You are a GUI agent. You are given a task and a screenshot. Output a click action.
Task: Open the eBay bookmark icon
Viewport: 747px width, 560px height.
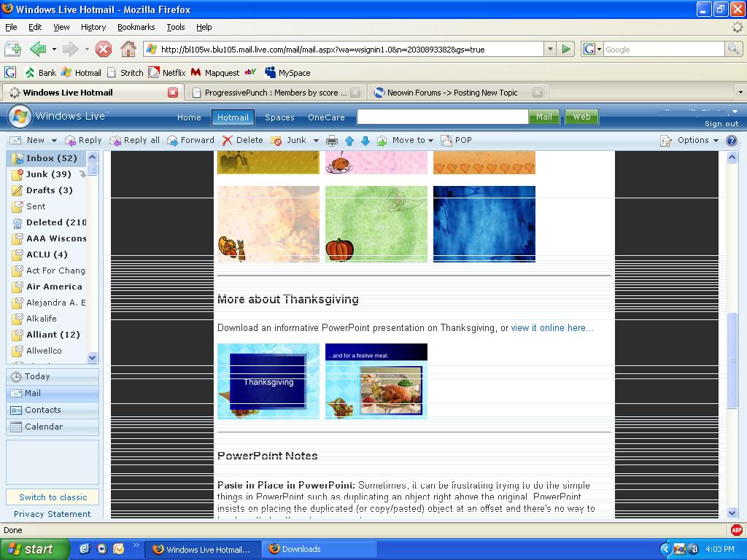click(x=251, y=72)
